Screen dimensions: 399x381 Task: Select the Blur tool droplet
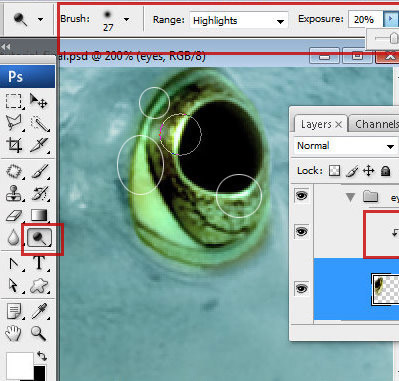tap(13, 238)
